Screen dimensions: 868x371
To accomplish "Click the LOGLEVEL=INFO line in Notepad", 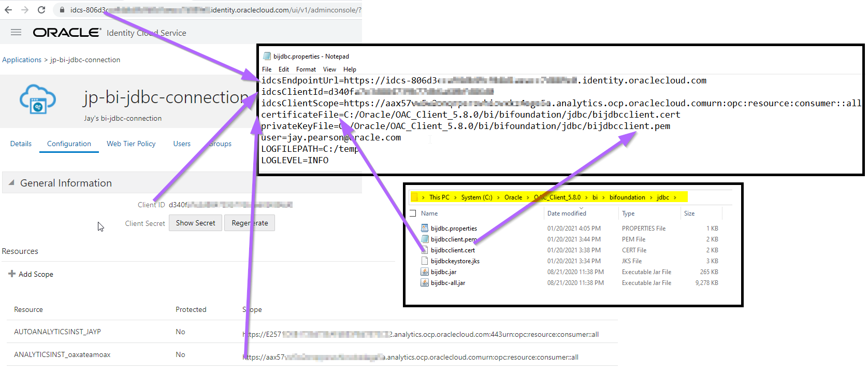I will [295, 161].
